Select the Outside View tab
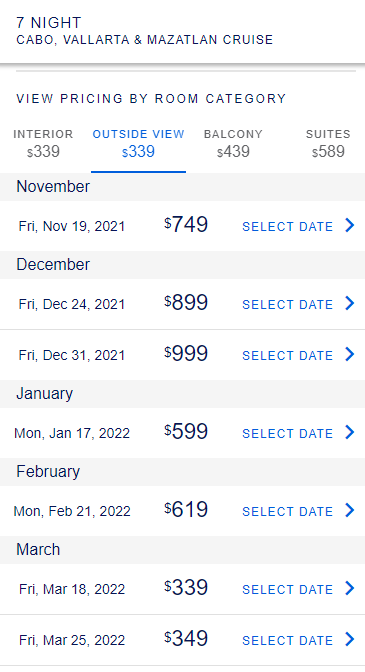This screenshot has height=672, width=365. [138, 144]
